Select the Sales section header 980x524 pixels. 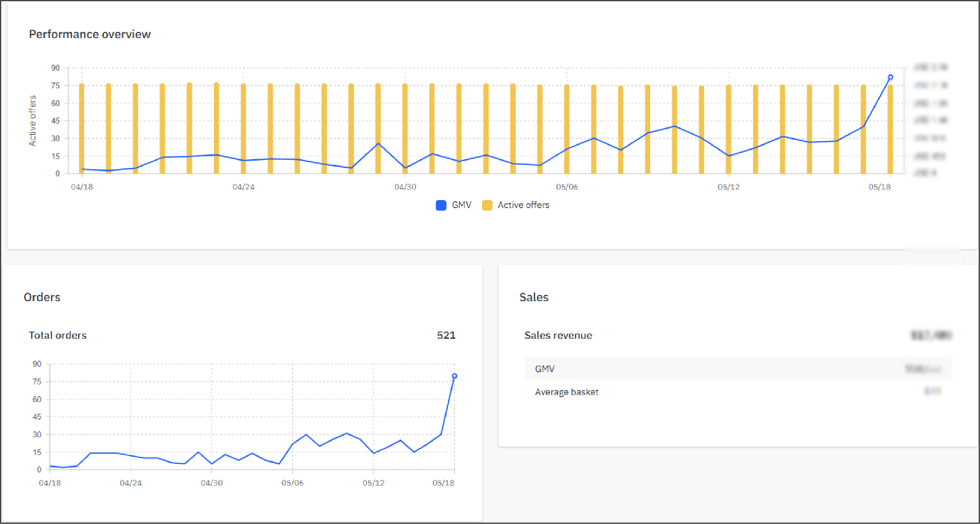click(x=534, y=297)
